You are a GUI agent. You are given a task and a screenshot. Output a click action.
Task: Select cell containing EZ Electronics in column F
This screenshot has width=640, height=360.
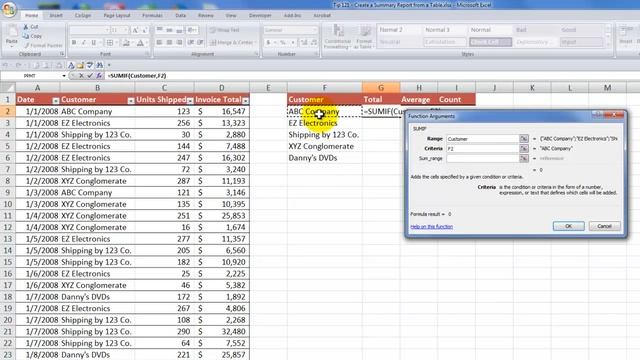pos(324,123)
